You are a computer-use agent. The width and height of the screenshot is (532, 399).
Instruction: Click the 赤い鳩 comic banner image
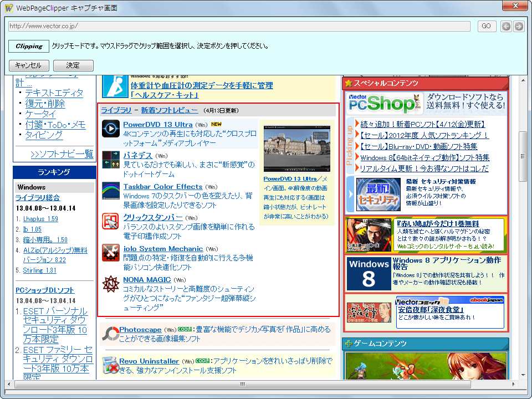point(369,235)
